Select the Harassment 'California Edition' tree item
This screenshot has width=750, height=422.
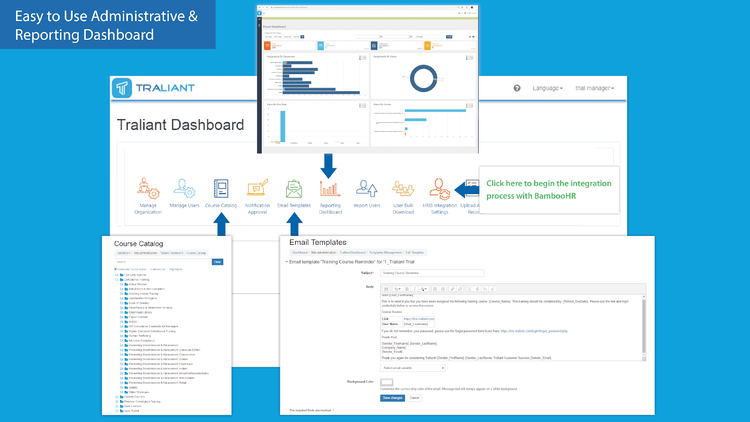tap(165, 350)
